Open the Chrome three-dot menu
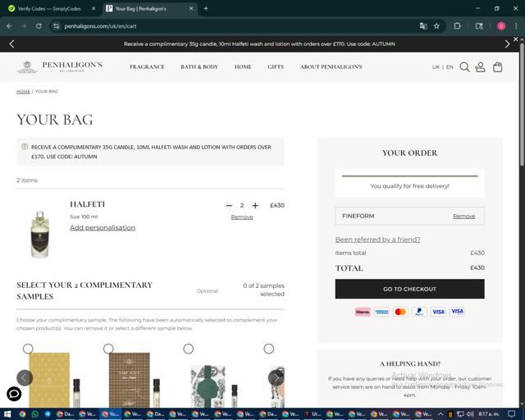 (516, 25)
